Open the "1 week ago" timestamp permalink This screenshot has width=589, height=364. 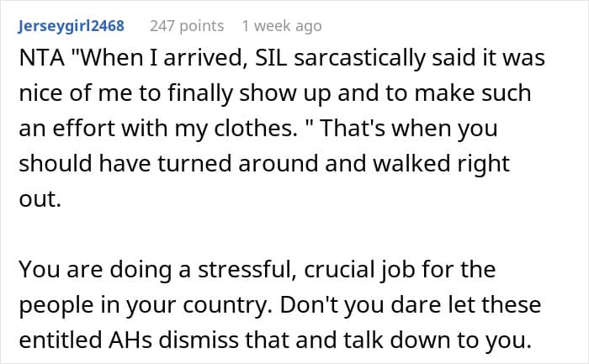tap(282, 26)
